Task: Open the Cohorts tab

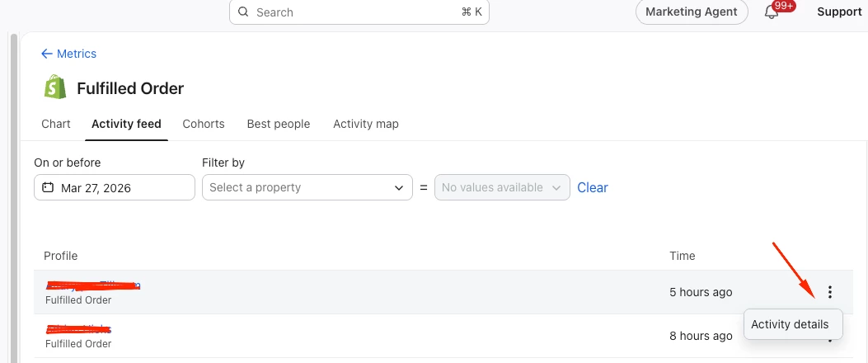Action: pos(204,124)
